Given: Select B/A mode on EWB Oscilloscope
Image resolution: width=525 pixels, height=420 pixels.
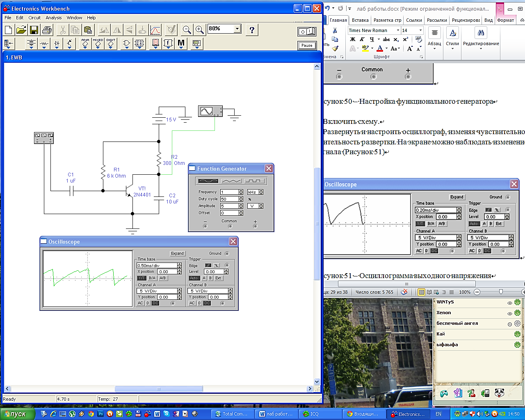Looking at the screenshot, I should pyautogui.click(x=152, y=278).
